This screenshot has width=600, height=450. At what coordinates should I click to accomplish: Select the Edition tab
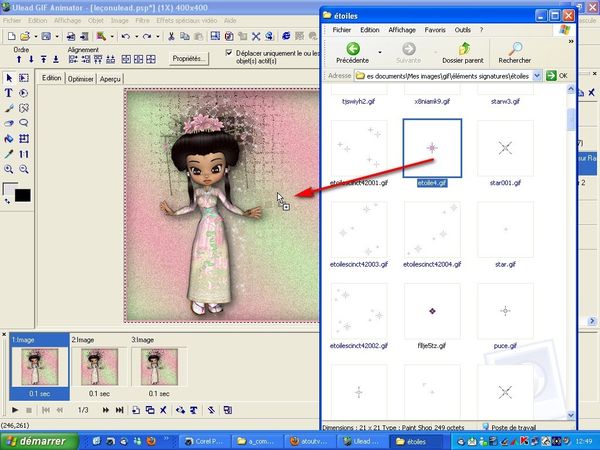pos(51,78)
